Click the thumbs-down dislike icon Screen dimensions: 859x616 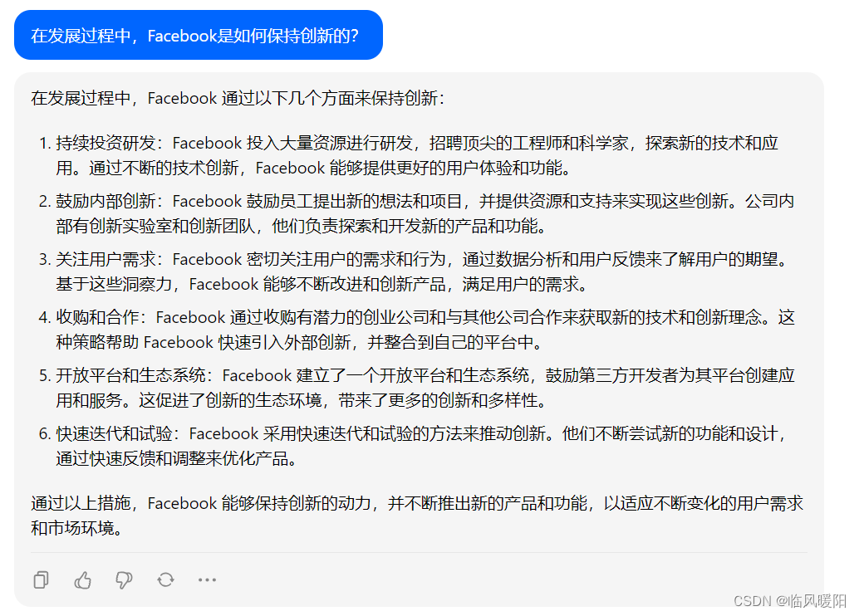point(125,579)
